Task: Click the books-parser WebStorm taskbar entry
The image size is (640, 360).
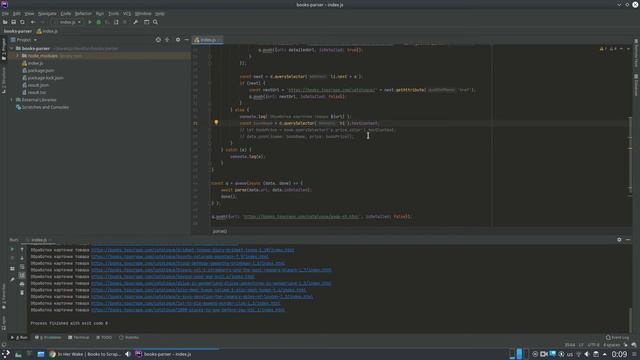Action: (x=163, y=354)
